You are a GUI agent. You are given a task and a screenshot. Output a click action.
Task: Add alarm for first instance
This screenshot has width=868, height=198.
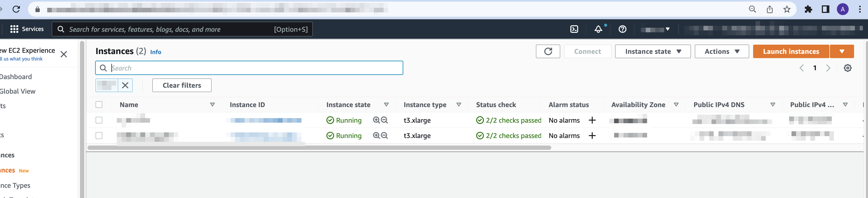(x=592, y=120)
